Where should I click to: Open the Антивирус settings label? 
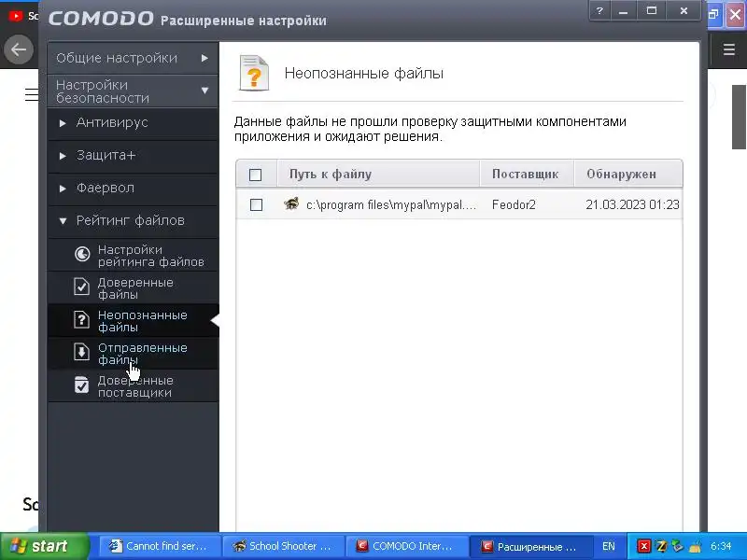pyautogui.click(x=112, y=122)
